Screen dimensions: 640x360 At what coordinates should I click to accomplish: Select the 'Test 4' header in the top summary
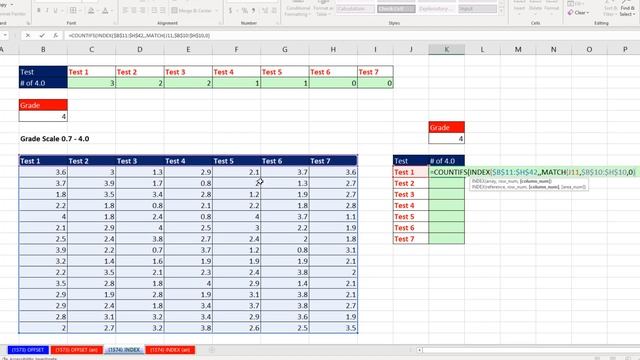coord(236,72)
